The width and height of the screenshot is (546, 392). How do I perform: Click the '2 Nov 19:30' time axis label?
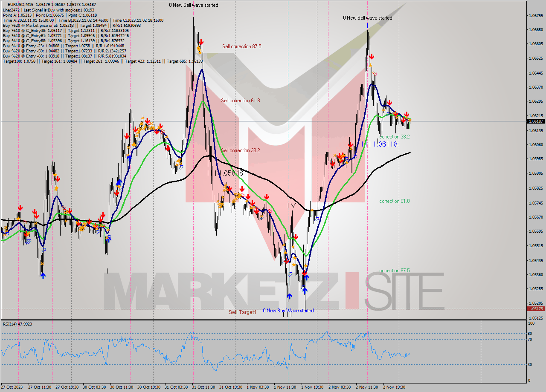coord(394,387)
